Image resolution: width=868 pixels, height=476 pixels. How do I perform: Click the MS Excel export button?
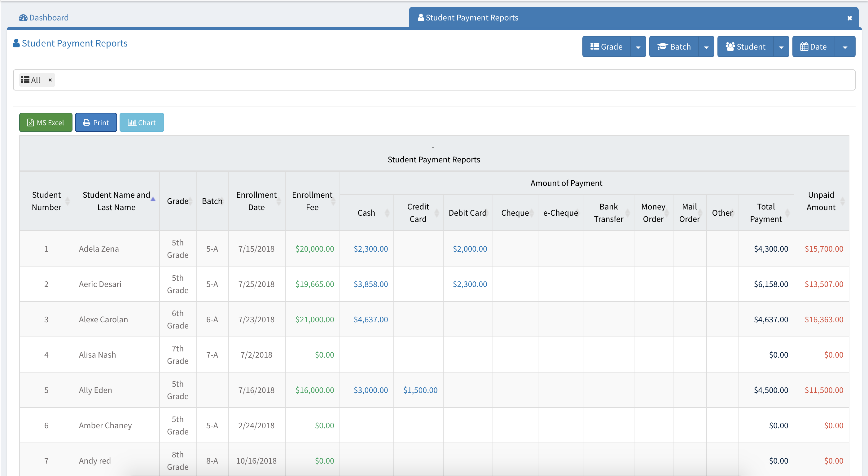[46, 122]
